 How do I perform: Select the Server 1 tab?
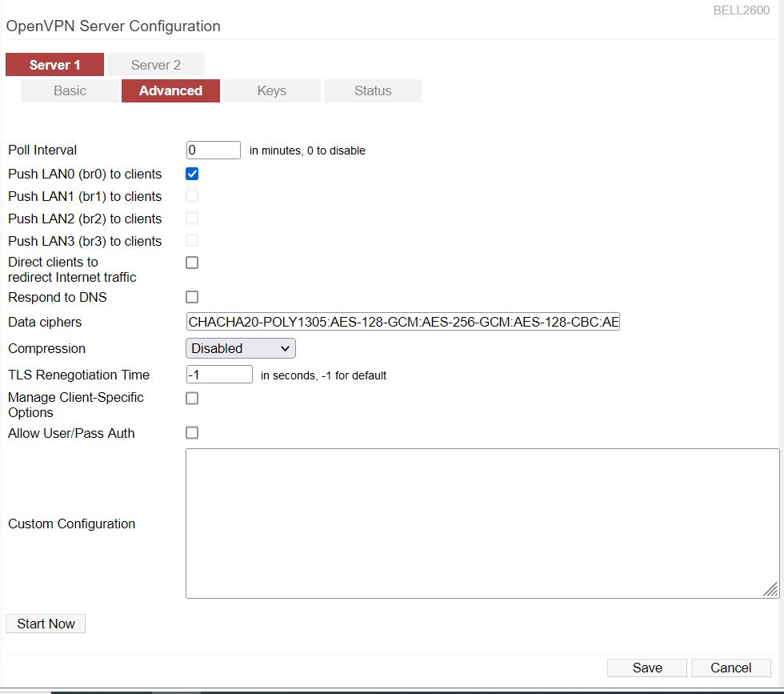[x=54, y=65]
